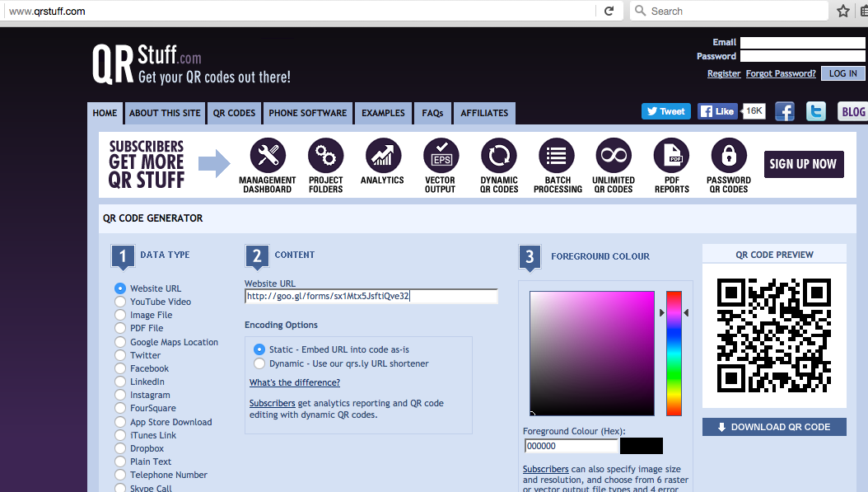868x492 pixels.
Task: Click the Facebook square icon in header
Action: [784, 111]
